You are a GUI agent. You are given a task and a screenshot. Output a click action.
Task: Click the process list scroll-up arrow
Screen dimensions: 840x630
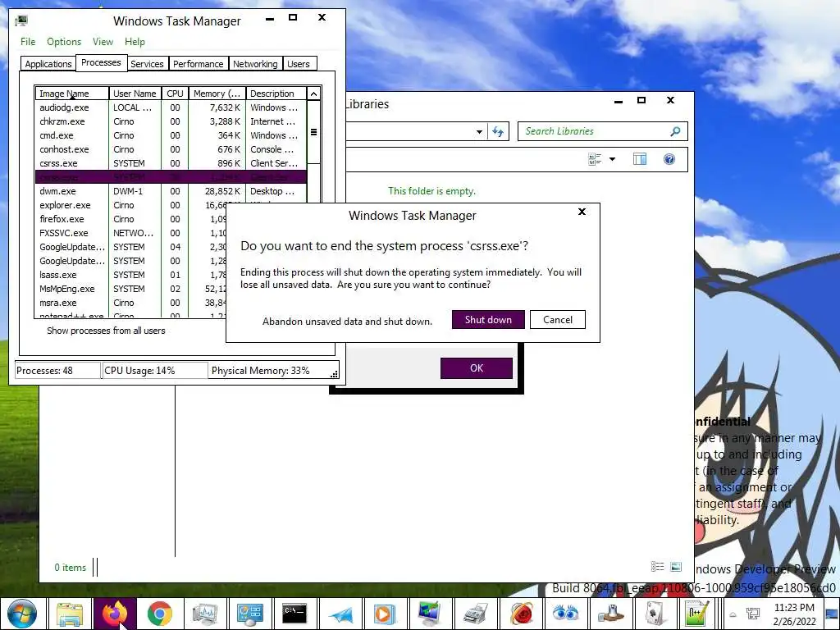(x=314, y=94)
